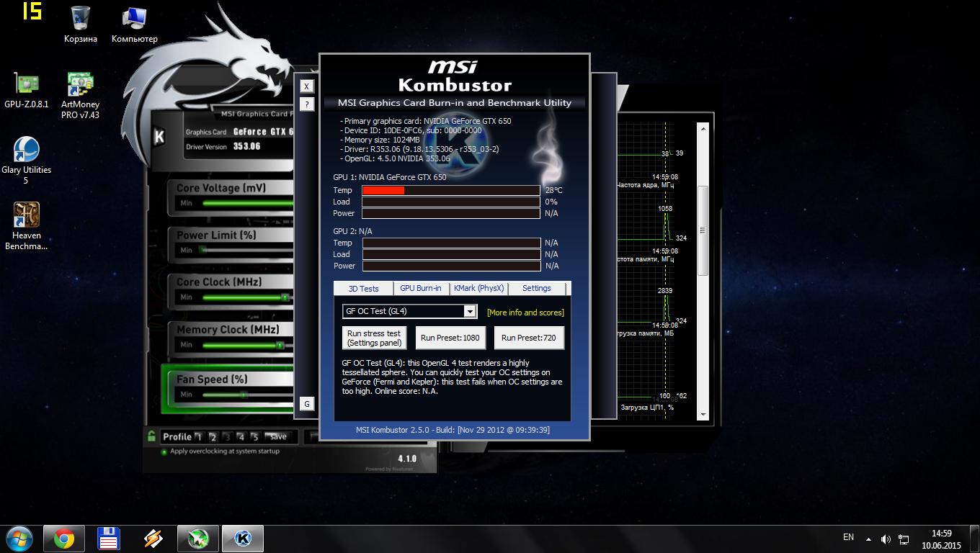The width and height of the screenshot is (980, 553).
Task: Click the G button in Kombustor
Action: pos(307,404)
